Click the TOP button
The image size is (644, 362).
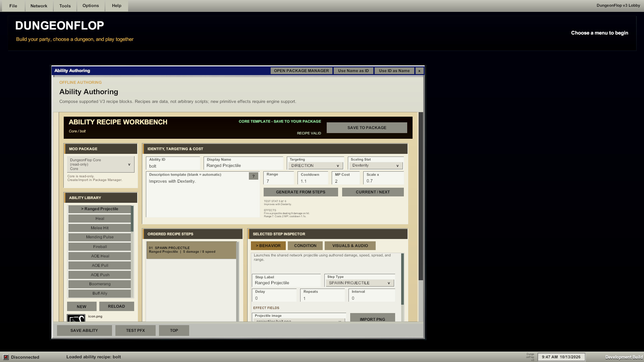click(x=174, y=330)
